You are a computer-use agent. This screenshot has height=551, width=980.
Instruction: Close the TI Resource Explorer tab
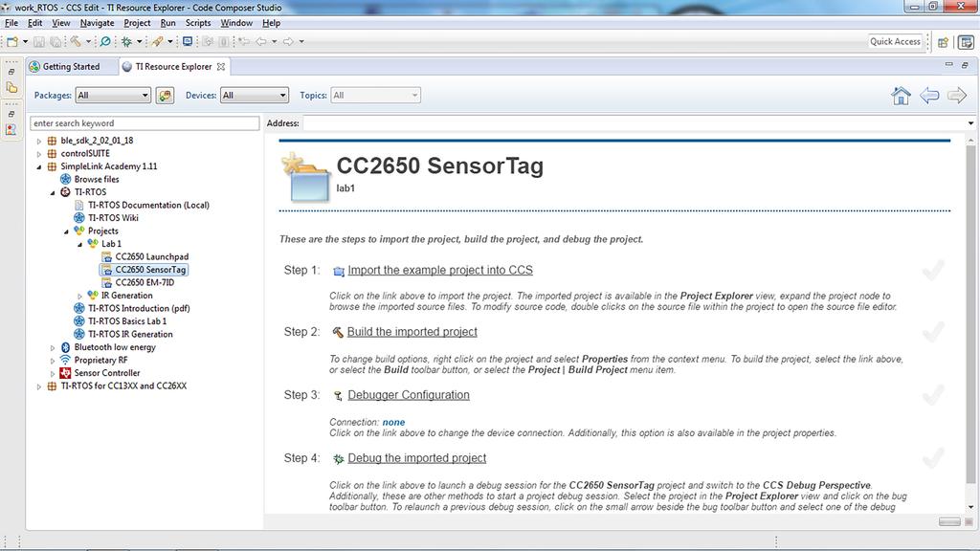point(221,67)
